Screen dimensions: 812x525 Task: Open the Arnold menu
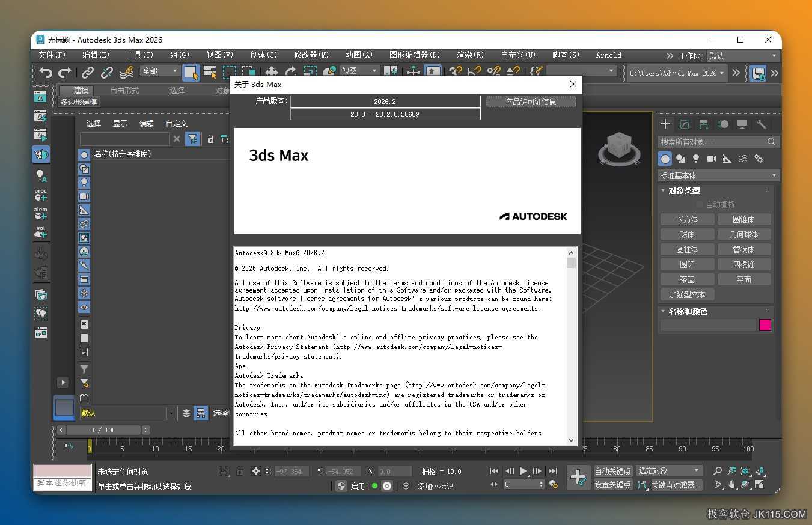click(609, 55)
